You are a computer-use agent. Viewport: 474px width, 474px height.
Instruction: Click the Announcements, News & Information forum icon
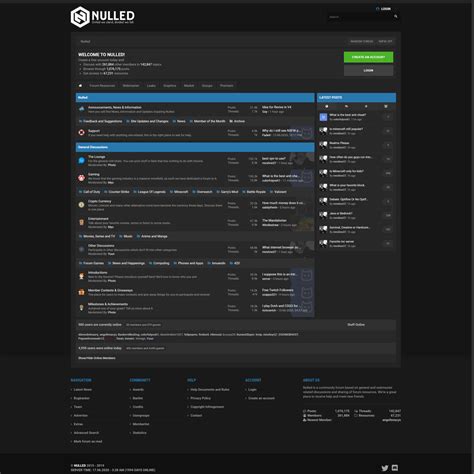[82, 109]
